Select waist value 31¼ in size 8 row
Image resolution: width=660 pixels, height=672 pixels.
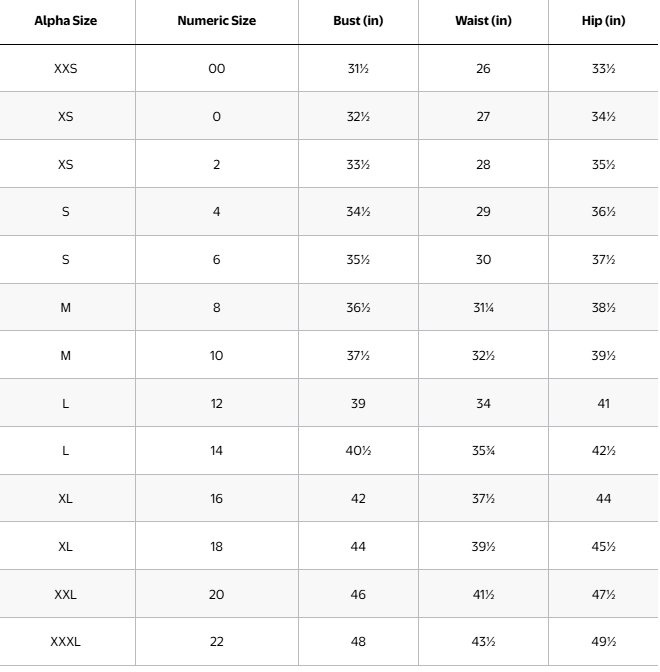(x=483, y=308)
